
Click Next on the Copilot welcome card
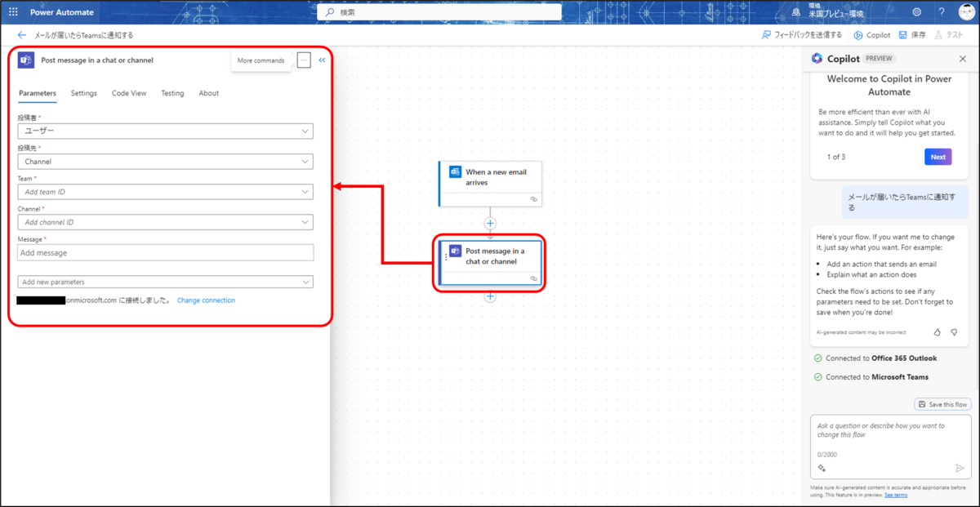click(938, 157)
